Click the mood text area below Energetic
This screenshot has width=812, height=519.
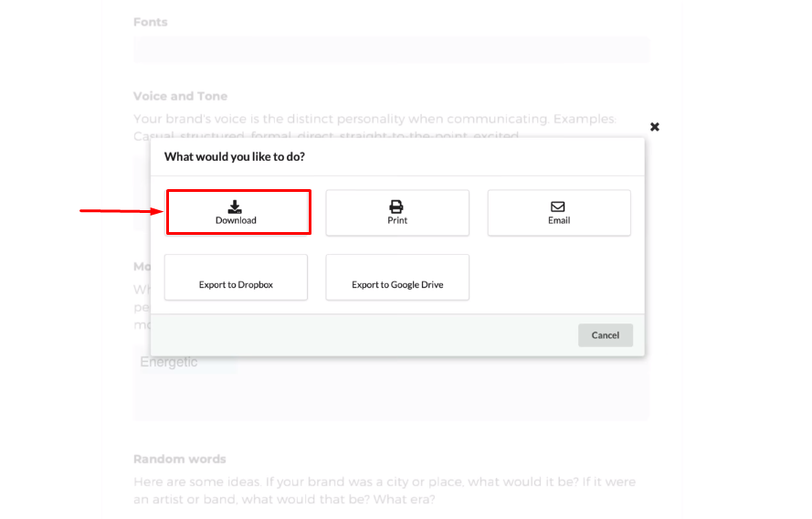tap(391, 397)
